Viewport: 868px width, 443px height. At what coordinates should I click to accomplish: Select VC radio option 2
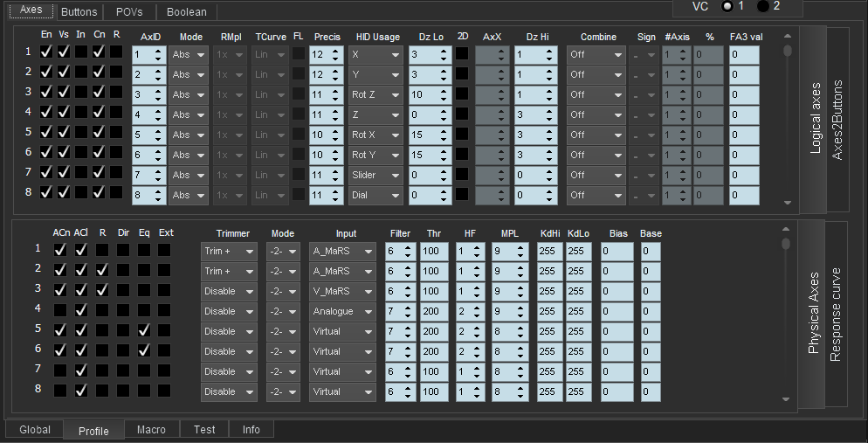click(763, 6)
